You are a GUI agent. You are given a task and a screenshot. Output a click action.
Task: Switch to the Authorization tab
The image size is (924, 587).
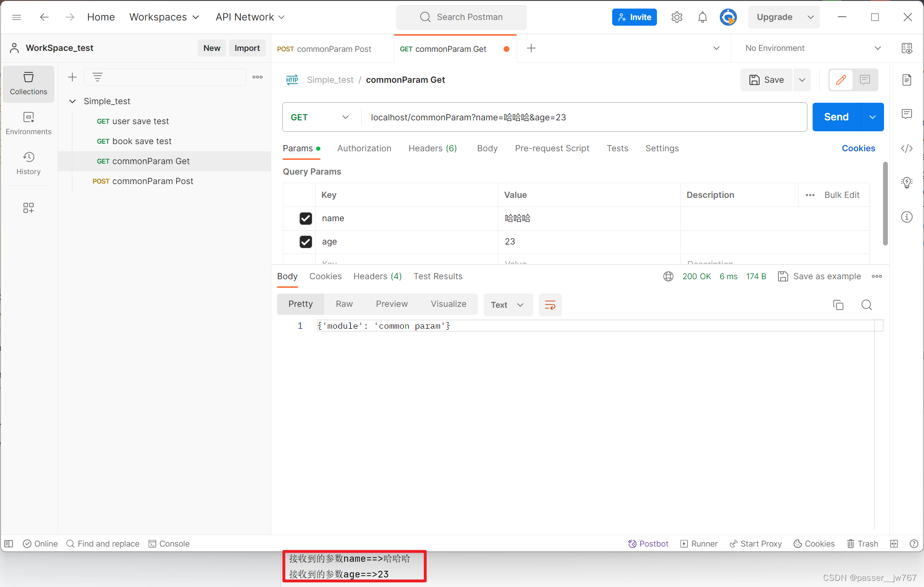point(364,148)
